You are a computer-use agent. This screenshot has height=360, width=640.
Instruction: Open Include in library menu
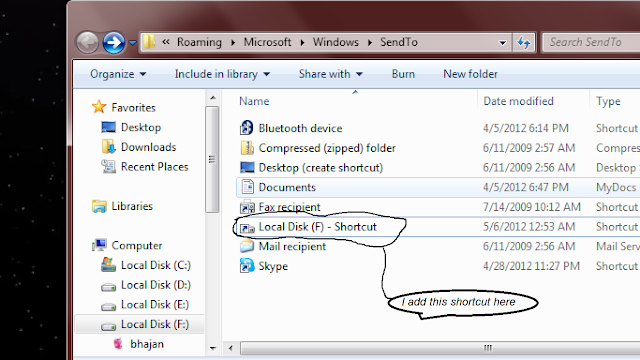coord(222,74)
